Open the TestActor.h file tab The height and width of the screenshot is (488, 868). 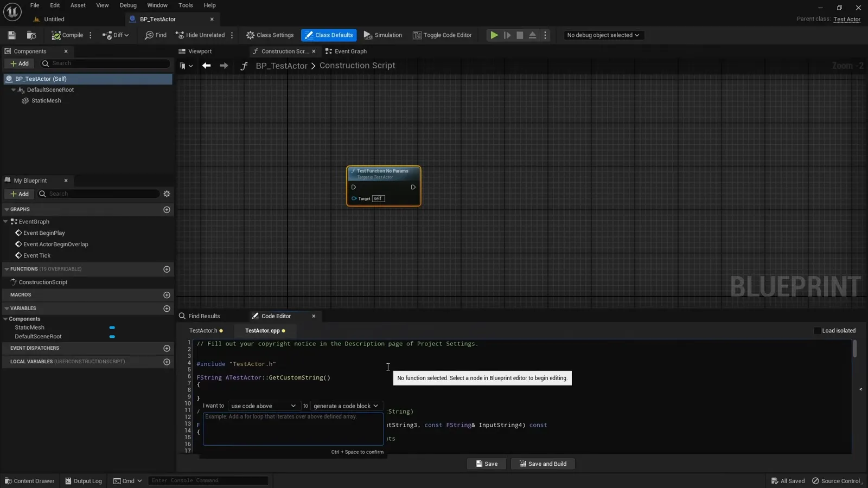pyautogui.click(x=206, y=331)
